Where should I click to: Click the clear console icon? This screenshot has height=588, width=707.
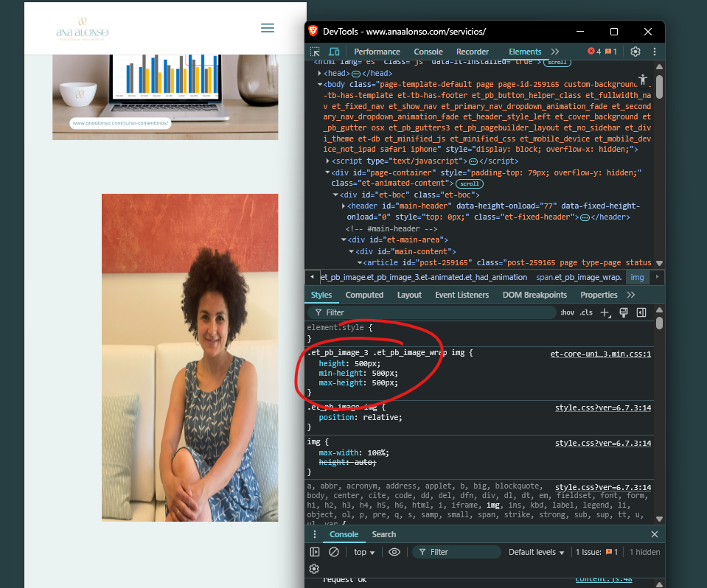(334, 552)
